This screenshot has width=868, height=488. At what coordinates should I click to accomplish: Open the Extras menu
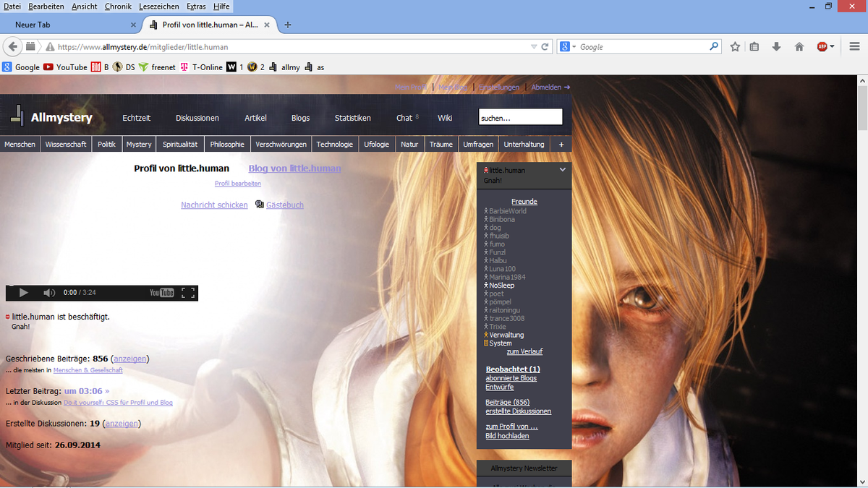(196, 7)
